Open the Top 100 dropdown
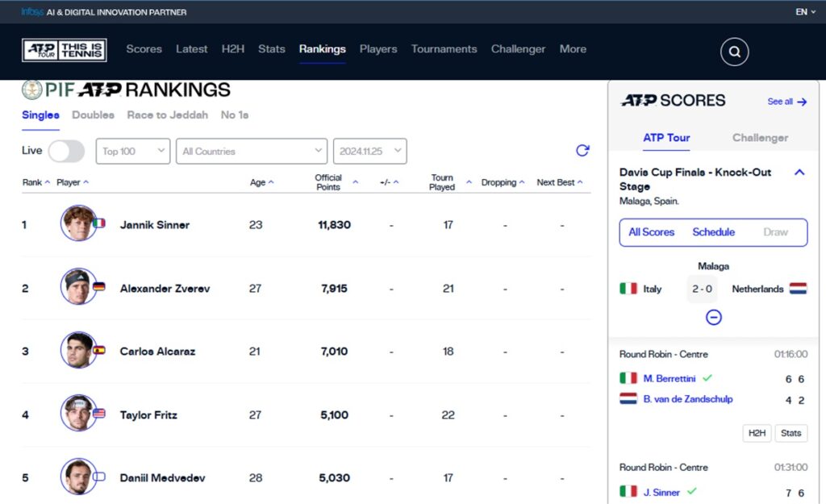Image resolution: width=826 pixels, height=504 pixels. pos(133,151)
